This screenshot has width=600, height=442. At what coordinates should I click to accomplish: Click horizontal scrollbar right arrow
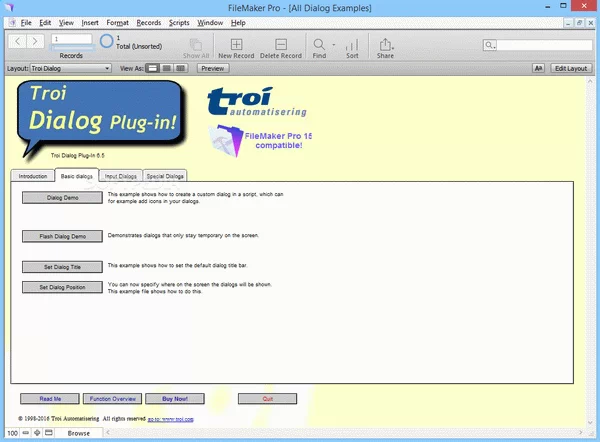[580, 433]
